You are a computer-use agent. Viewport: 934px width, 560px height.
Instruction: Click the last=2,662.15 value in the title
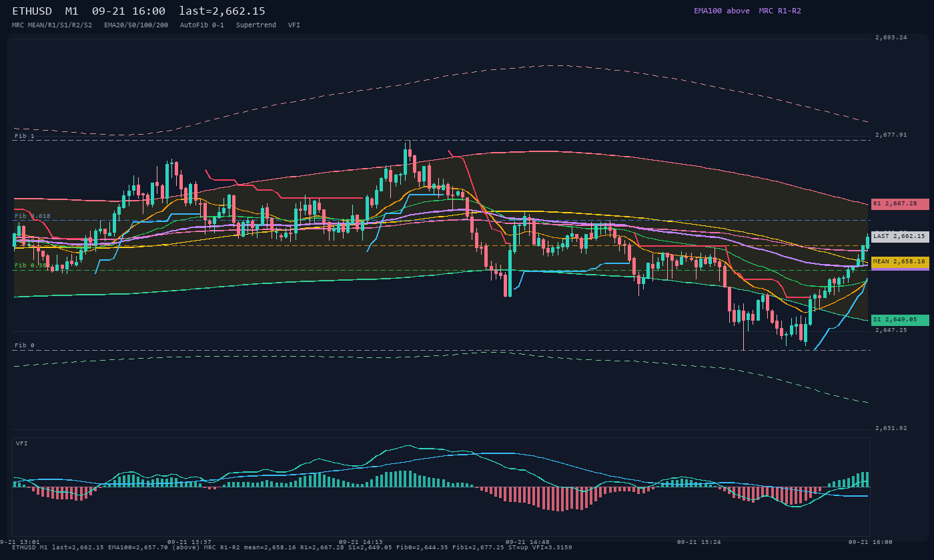[x=222, y=11]
